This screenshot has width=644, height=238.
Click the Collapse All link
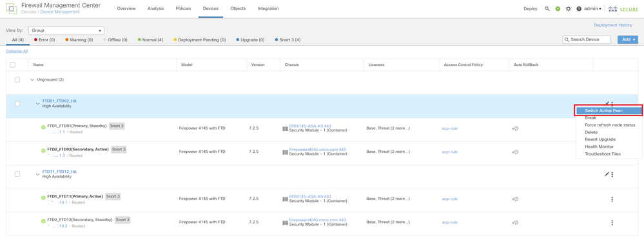[x=17, y=52]
